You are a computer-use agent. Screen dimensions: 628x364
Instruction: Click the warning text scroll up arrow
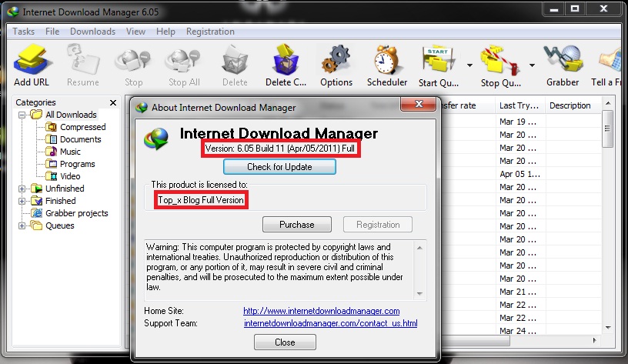click(419, 248)
